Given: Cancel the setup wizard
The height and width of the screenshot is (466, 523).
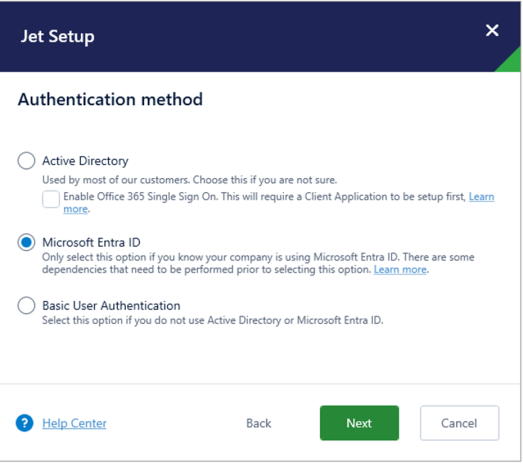Looking at the screenshot, I should [x=459, y=423].
